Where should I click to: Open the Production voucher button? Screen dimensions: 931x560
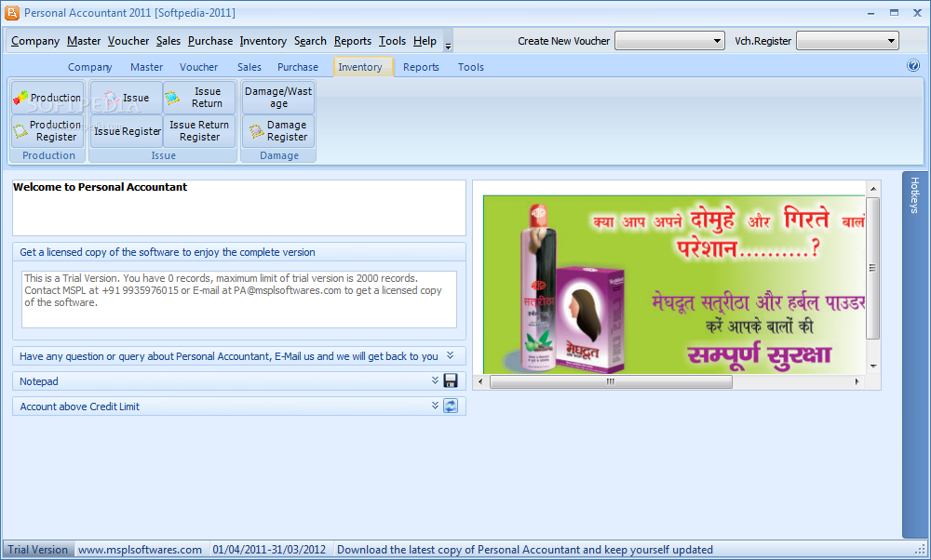[x=47, y=98]
